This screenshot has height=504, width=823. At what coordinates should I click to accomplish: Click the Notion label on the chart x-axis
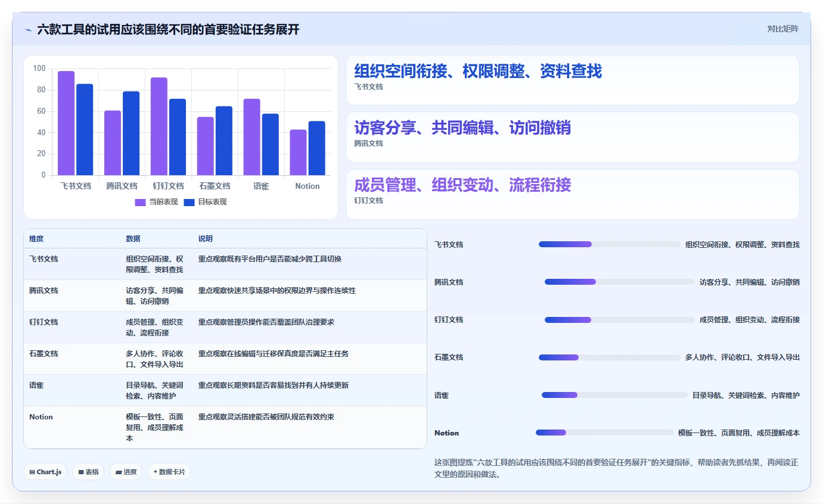tap(308, 186)
